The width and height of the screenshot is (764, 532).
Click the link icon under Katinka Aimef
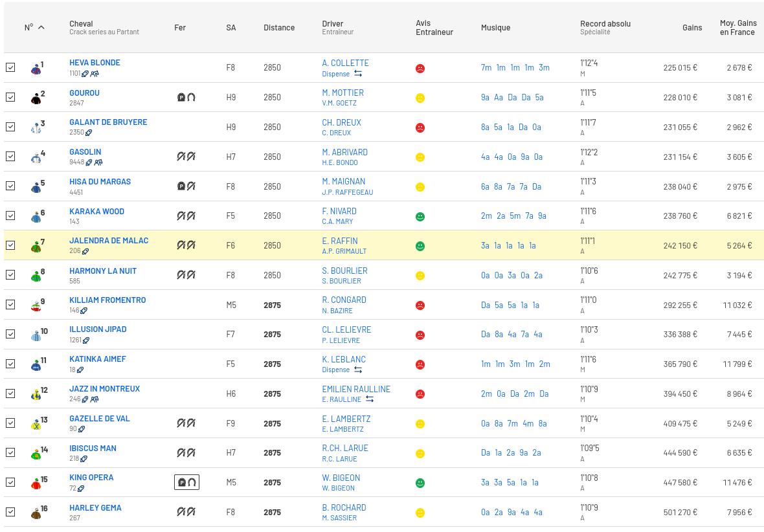click(x=80, y=370)
